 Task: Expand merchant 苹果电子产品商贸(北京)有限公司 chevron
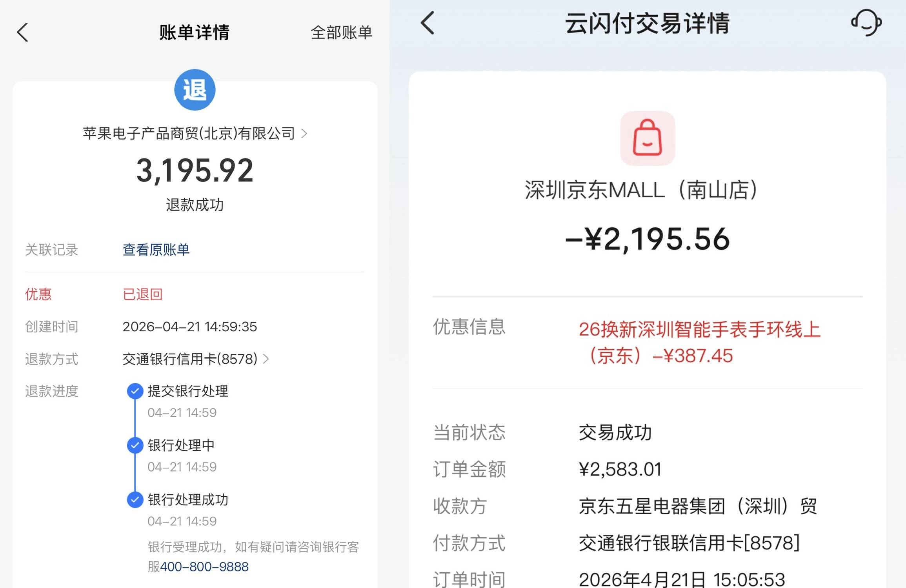pyautogui.click(x=304, y=134)
